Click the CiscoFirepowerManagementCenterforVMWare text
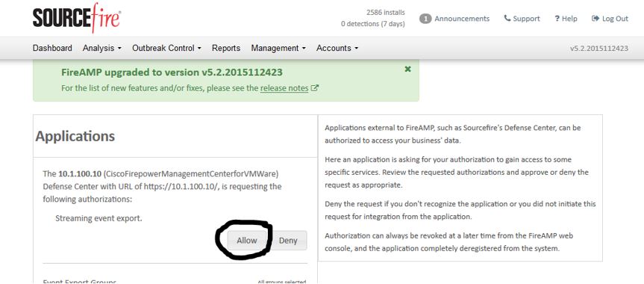644x284 pixels. 191,173
